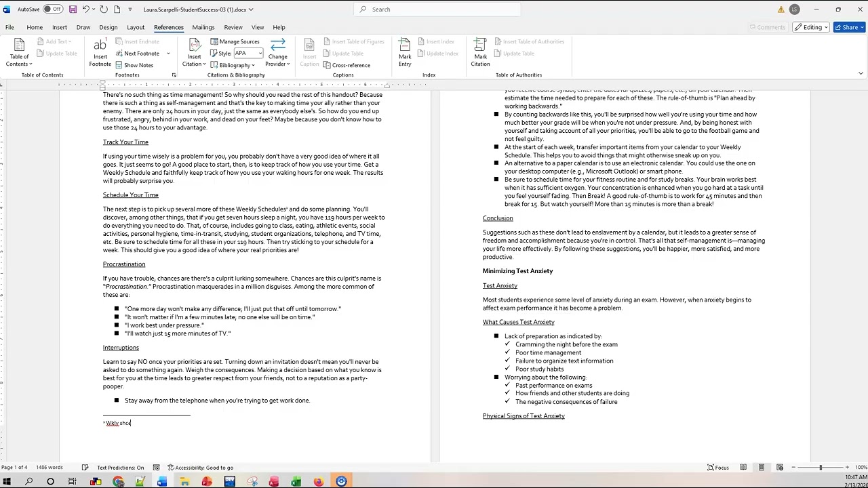
Task: Click Insert Footnote icon
Action: [100, 53]
